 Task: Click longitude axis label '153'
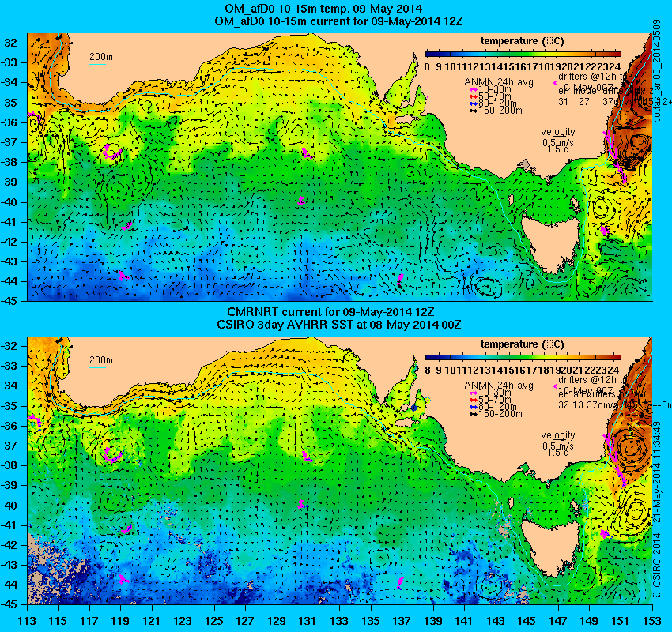(x=652, y=621)
